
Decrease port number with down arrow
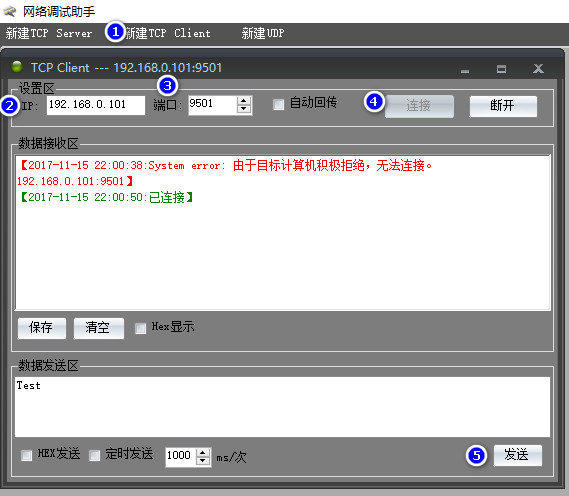click(x=244, y=109)
